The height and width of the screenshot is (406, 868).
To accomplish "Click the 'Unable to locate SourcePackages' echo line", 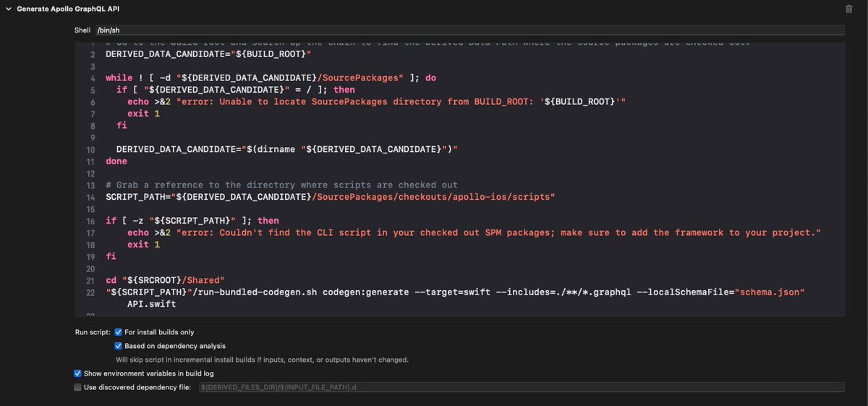I will 376,101.
